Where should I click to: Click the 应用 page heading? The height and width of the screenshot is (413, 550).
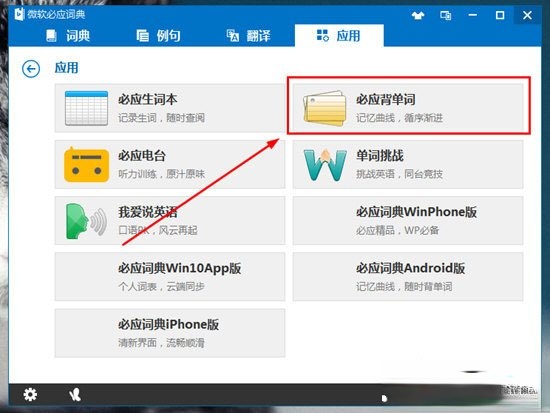point(66,68)
